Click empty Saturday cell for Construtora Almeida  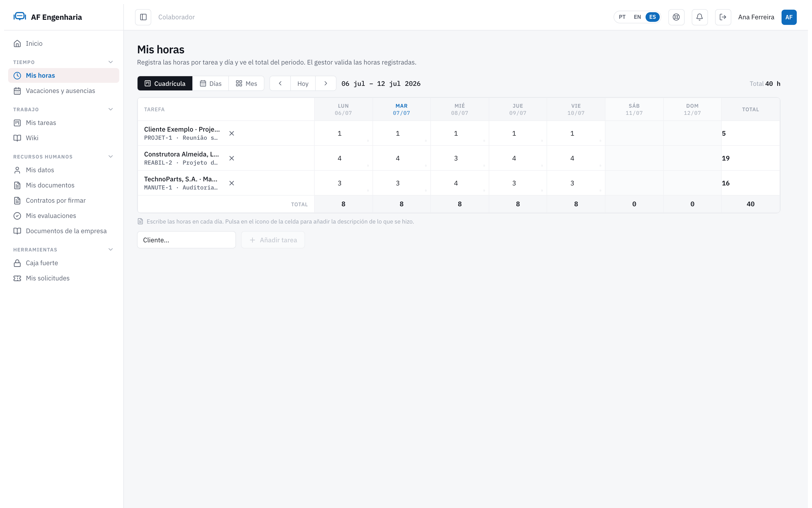coord(634,158)
